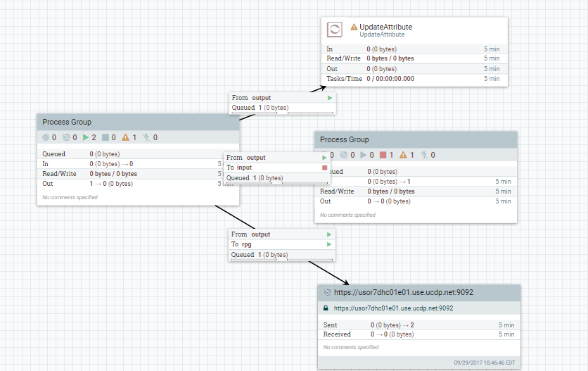Viewport: 588px width, 371px height.
Task: Click the red stopped square on 'To input' connection
Action: (x=324, y=168)
